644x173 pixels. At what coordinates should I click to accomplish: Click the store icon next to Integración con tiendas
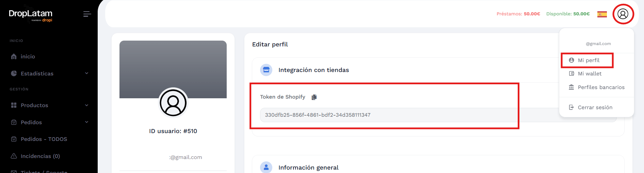(266, 70)
